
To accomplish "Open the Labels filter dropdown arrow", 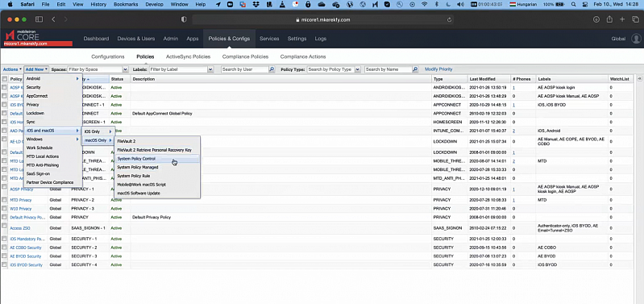I will tap(210, 70).
